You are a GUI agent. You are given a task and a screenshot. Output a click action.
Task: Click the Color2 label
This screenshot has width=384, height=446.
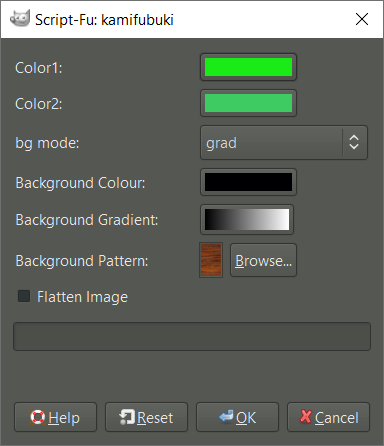[39, 104]
